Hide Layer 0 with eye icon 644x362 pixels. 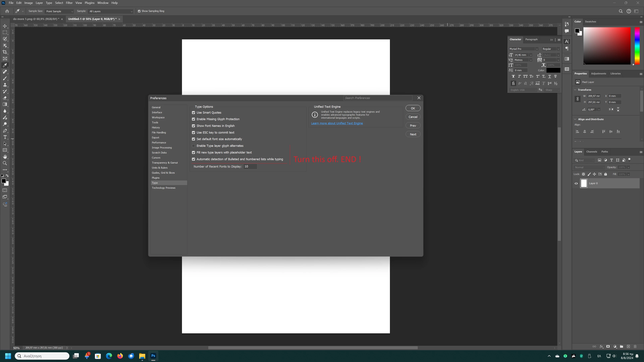(x=576, y=183)
